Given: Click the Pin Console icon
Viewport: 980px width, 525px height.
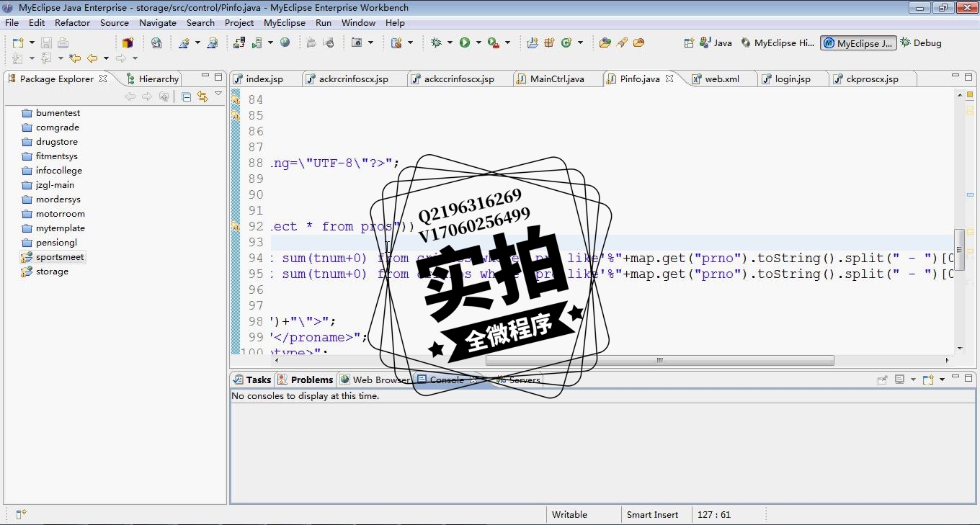Looking at the screenshot, I should [882, 380].
